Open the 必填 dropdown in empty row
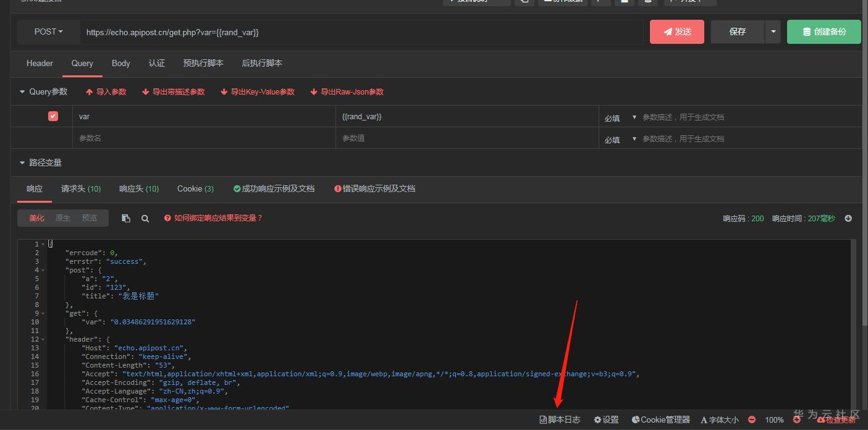Screen dimensions: 868x430 pos(620,139)
